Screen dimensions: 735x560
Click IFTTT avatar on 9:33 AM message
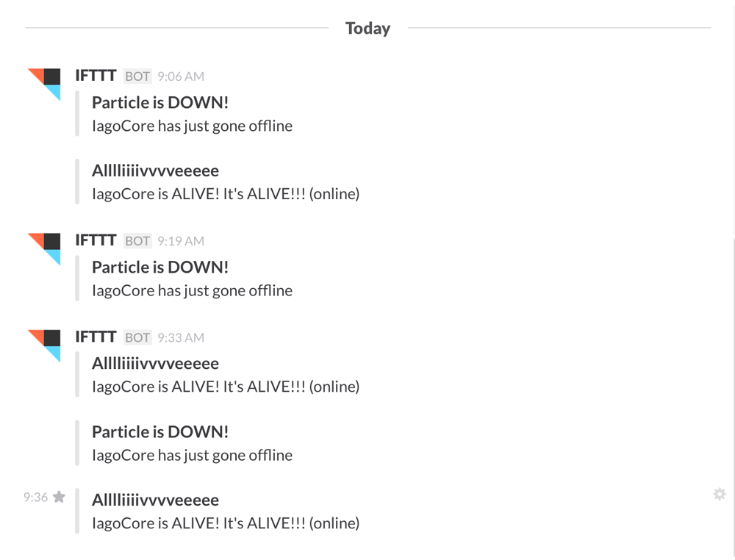(x=44, y=345)
